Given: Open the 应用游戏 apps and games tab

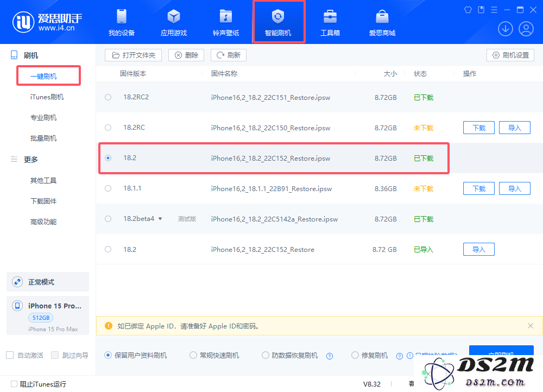Looking at the screenshot, I should (x=174, y=23).
